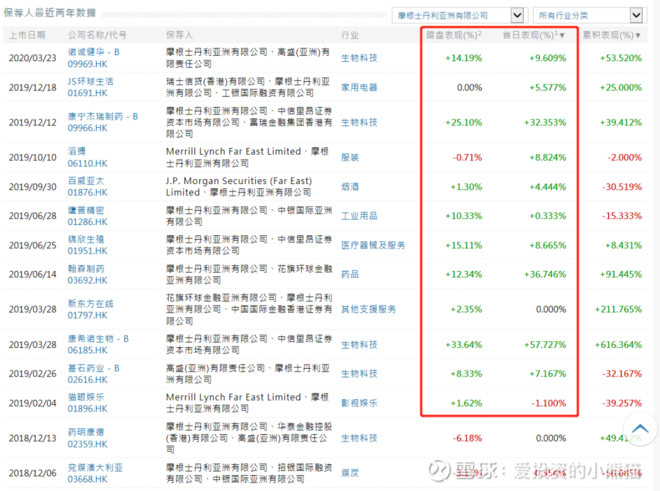Open stock code link 01286.HK
This screenshot has height=491, width=660.
(x=88, y=222)
